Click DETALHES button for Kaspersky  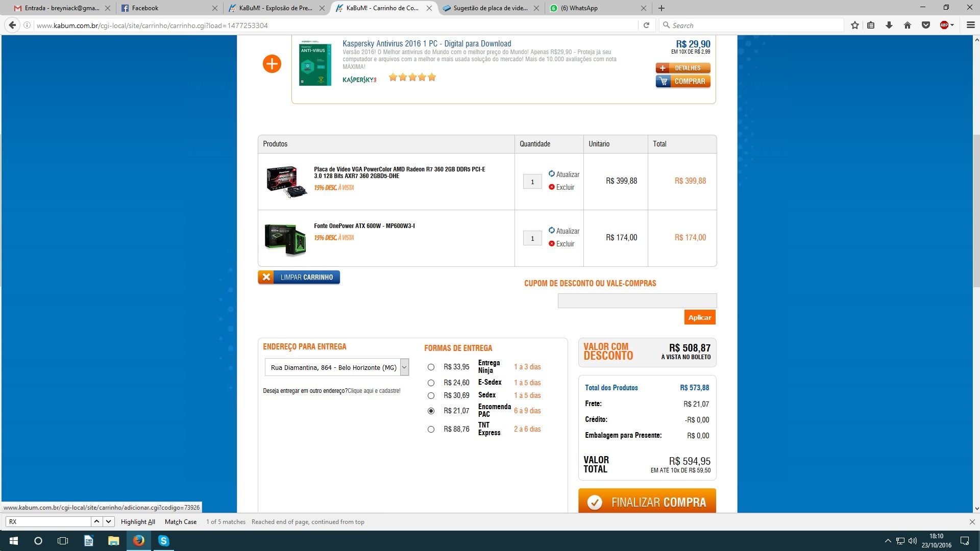[x=683, y=68]
